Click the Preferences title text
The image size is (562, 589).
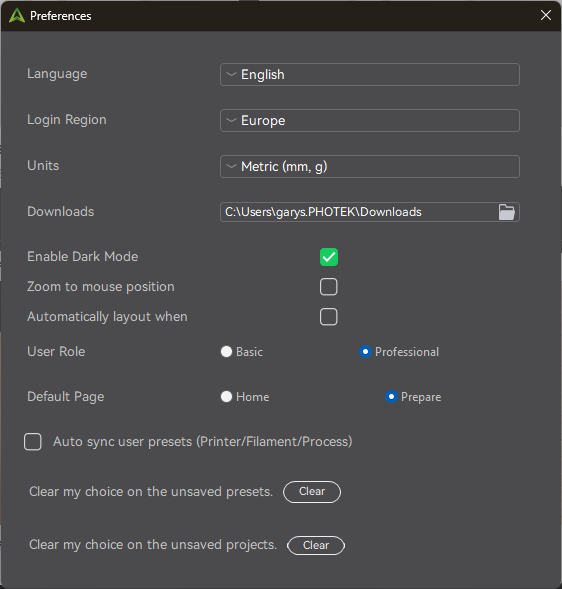tap(60, 16)
